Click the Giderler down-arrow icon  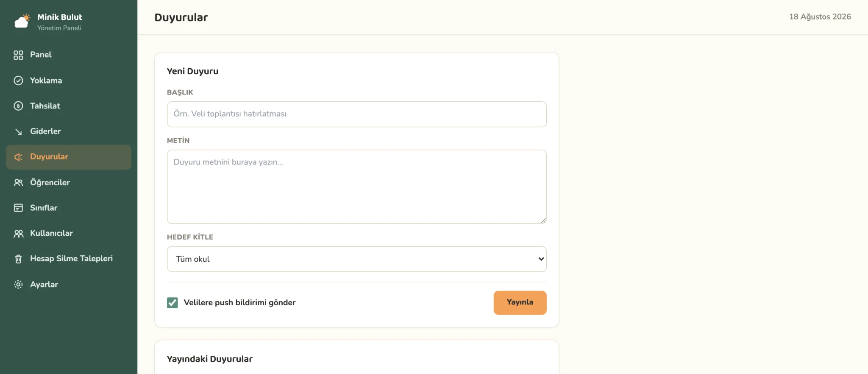[18, 131]
